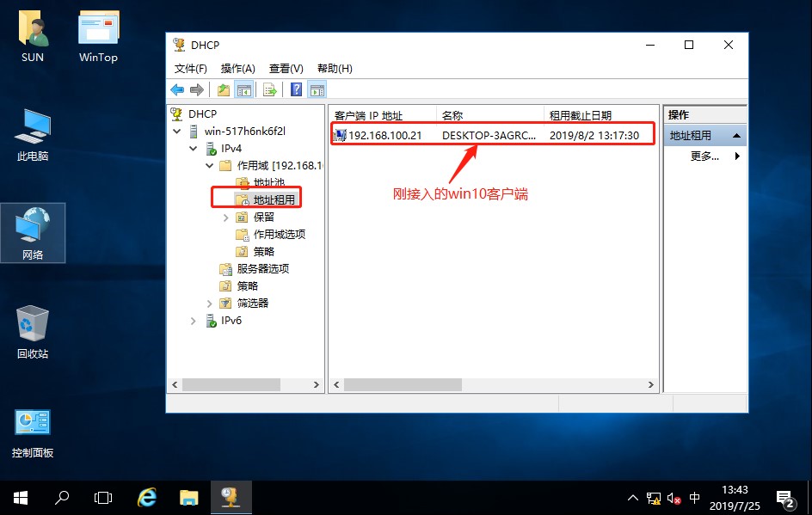Open File Explorer from taskbar
The image size is (812, 515).
click(189, 498)
